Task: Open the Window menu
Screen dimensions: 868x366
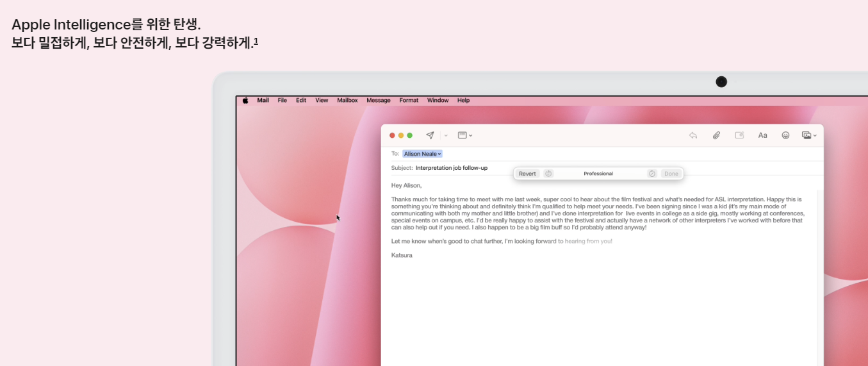Action: (x=438, y=101)
